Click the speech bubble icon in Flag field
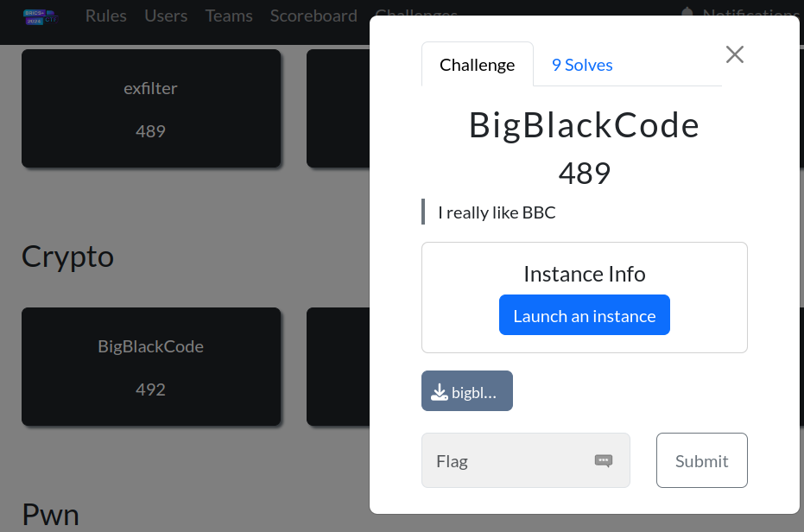The height and width of the screenshot is (532, 804). (604, 461)
